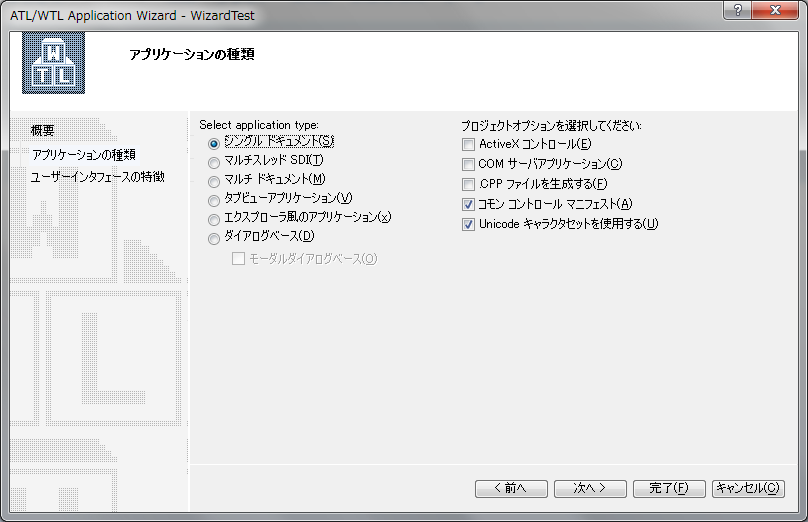Click the アプリケーションの種類 page heading

pos(192,54)
